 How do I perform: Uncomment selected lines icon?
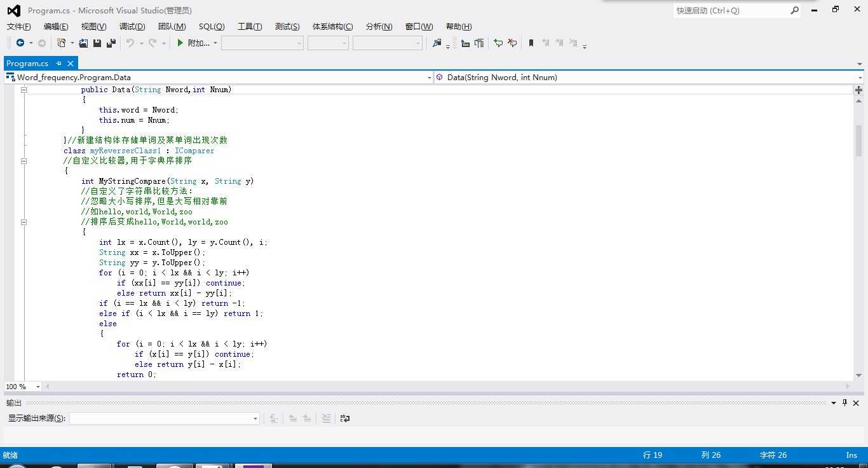click(512, 43)
